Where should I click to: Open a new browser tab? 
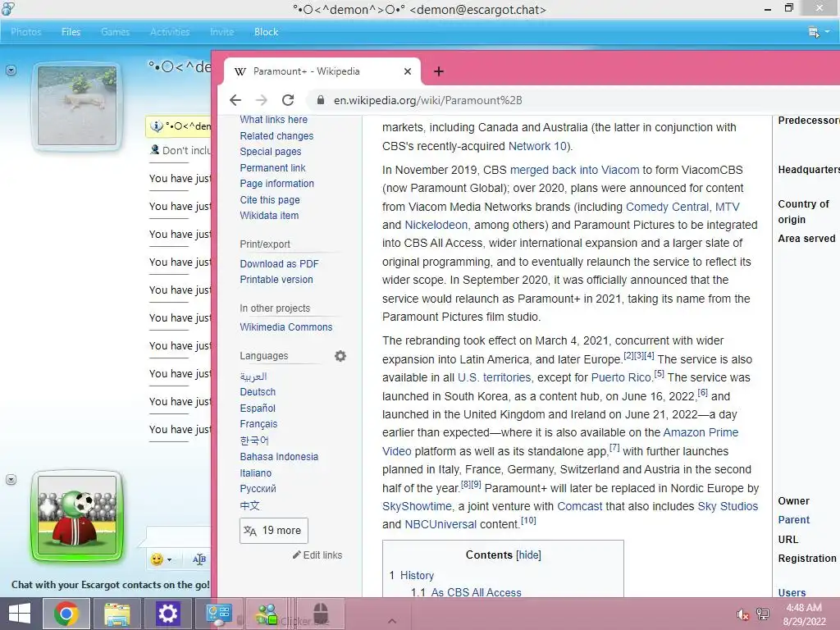[x=439, y=71]
